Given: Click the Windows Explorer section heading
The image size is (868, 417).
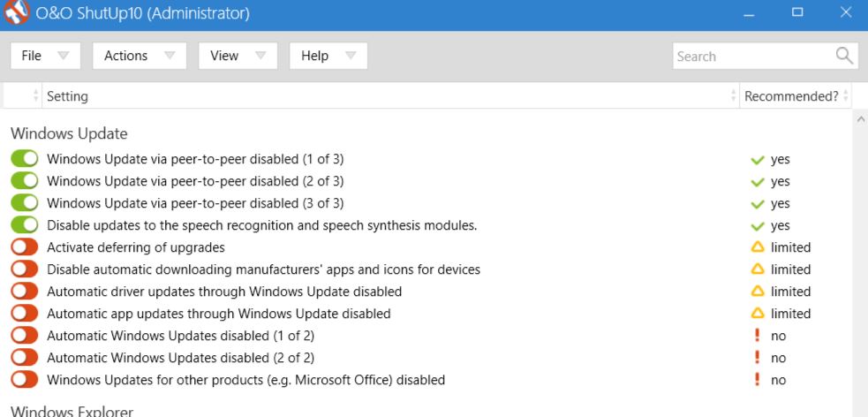Looking at the screenshot, I should 72,411.
